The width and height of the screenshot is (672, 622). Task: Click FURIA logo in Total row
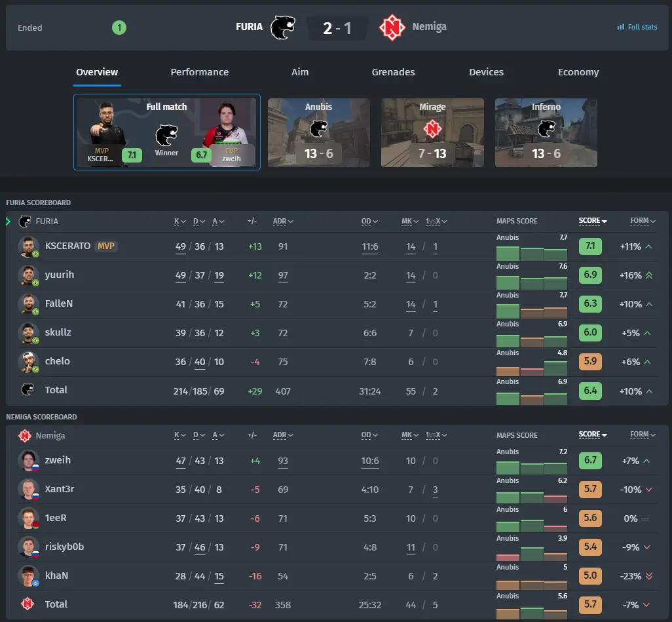coord(28,389)
